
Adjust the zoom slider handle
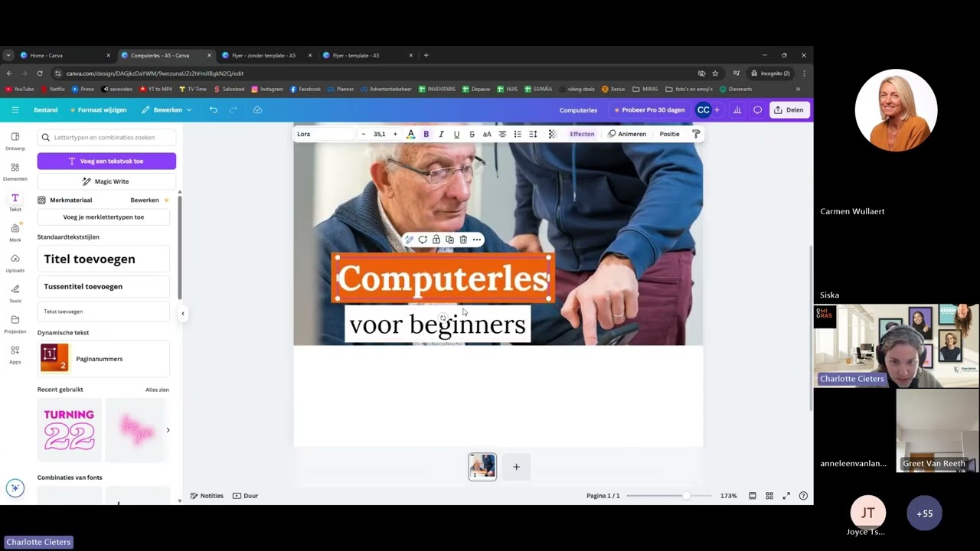(x=686, y=496)
